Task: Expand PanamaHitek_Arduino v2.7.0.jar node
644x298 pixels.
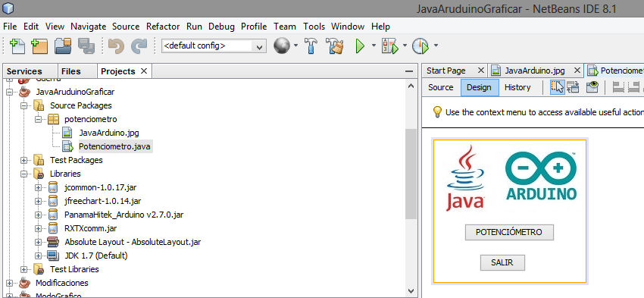Action: (39, 215)
